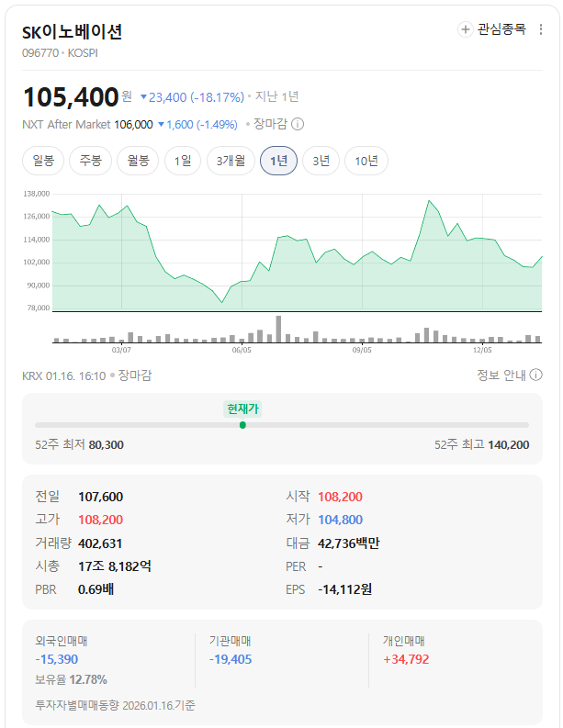This screenshot has height=728, width=563.
Task: Click the tallest volume bar in the chart
Action: 278,329
